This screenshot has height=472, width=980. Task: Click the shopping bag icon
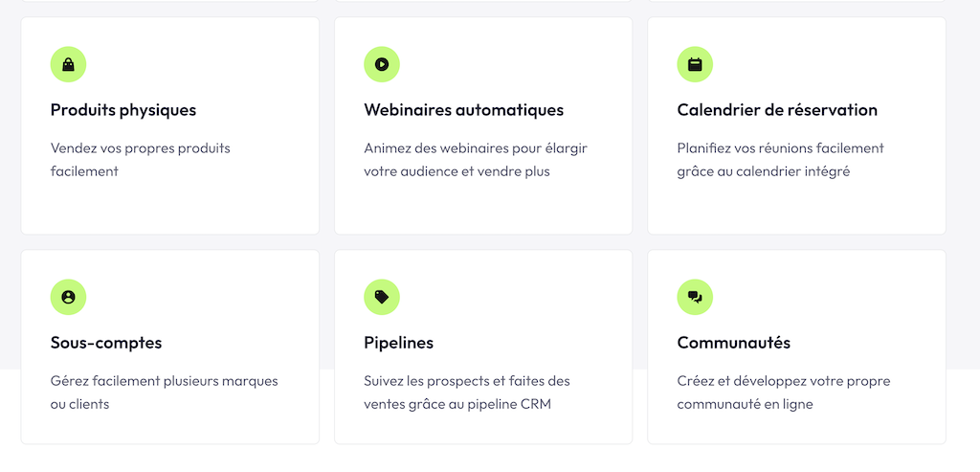click(x=68, y=64)
